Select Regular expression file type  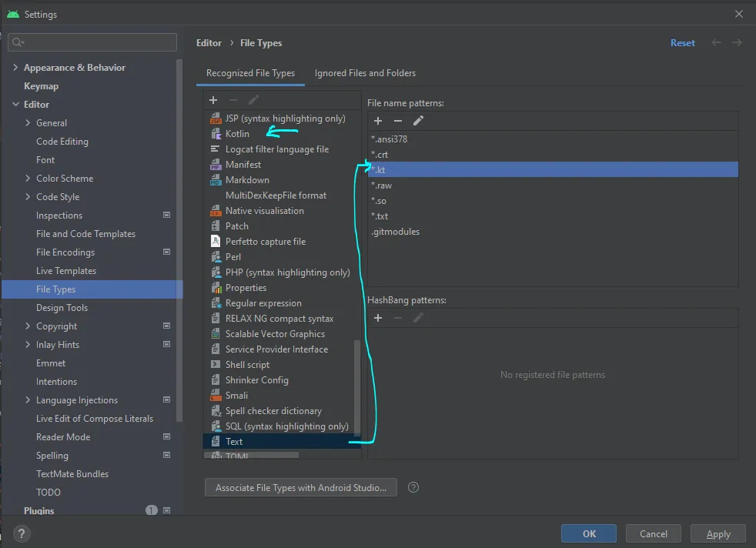(282, 303)
